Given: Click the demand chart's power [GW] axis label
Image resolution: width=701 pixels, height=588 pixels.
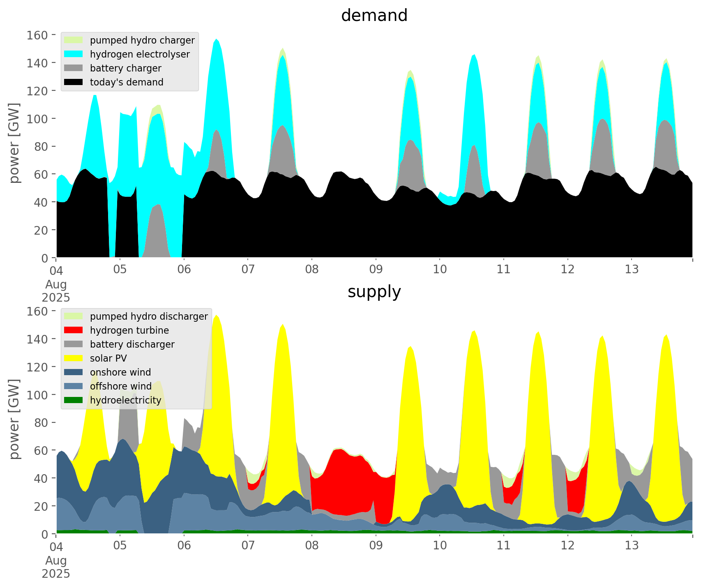Looking at the screenshot, I should (14, 143).
